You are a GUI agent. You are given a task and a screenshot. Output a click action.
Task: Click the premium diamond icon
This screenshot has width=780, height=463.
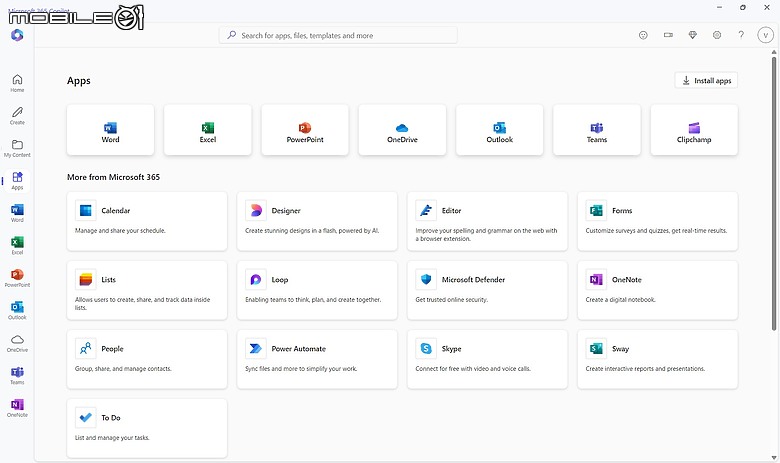pyautogui.click(x=692, y=35)
